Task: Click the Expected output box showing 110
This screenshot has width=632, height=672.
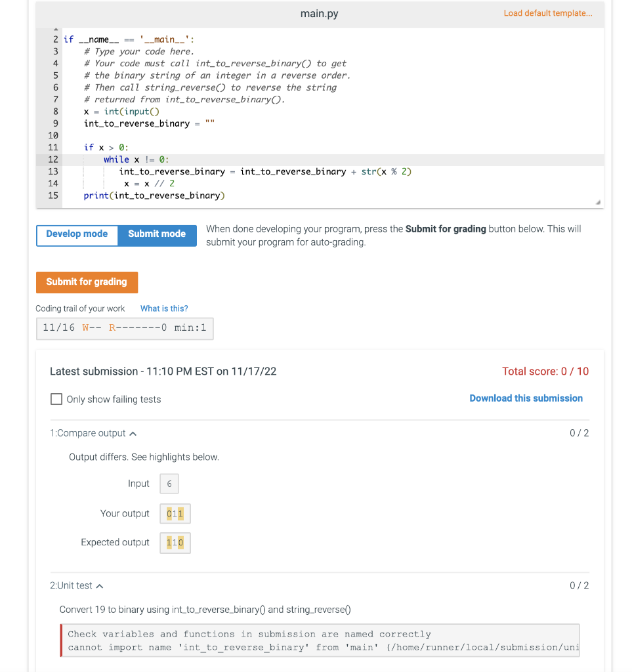Action: coord(175,543)
